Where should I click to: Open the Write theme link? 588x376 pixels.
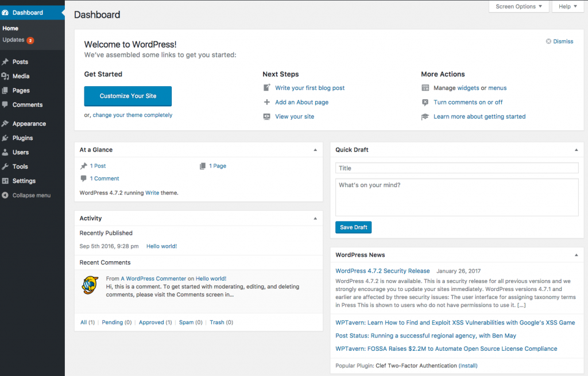152,193
